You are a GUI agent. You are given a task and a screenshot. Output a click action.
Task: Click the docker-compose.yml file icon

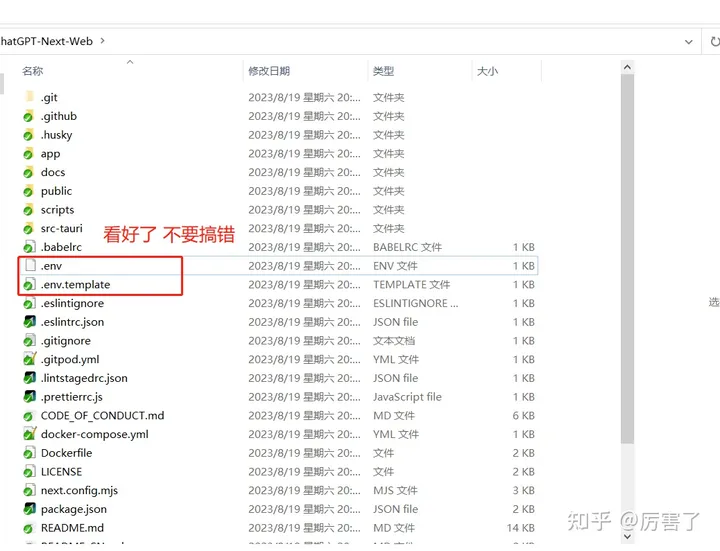[29, 434]
